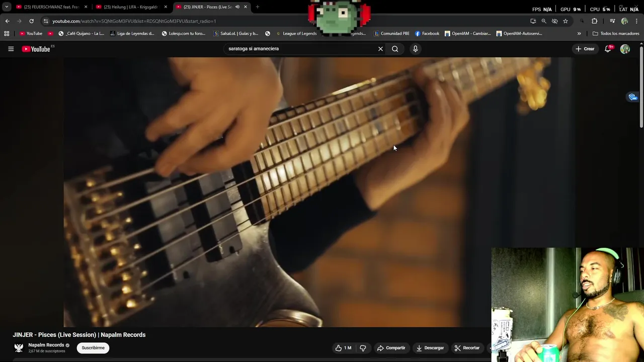
Task: Start voice search with the microphone icon
Action: pos(415,49)
